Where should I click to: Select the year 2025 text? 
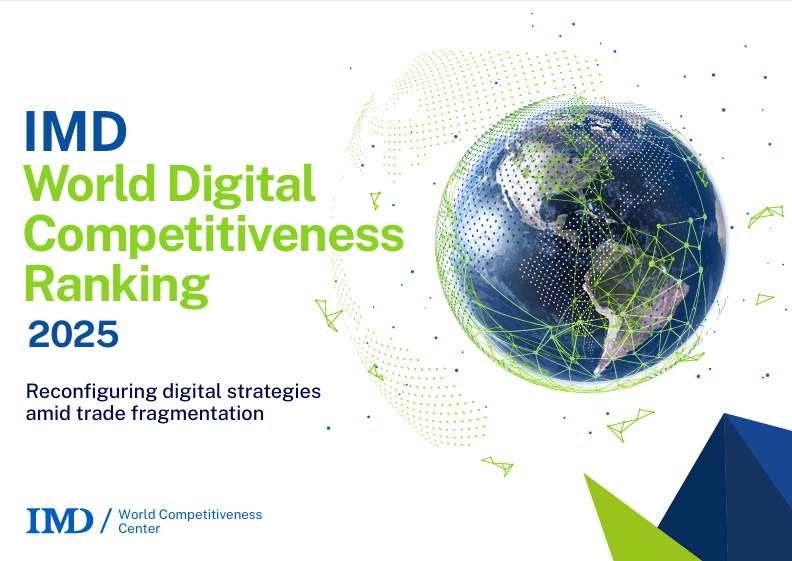73,334
